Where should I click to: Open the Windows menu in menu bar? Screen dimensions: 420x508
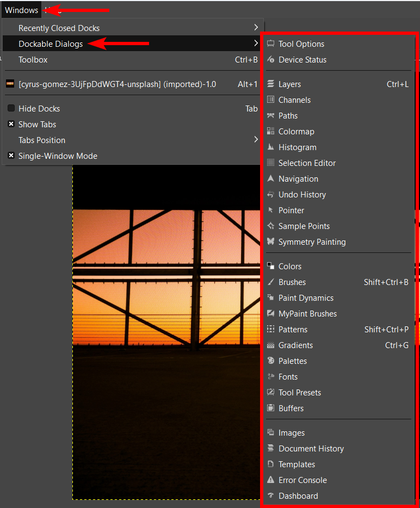click(21, 10)
